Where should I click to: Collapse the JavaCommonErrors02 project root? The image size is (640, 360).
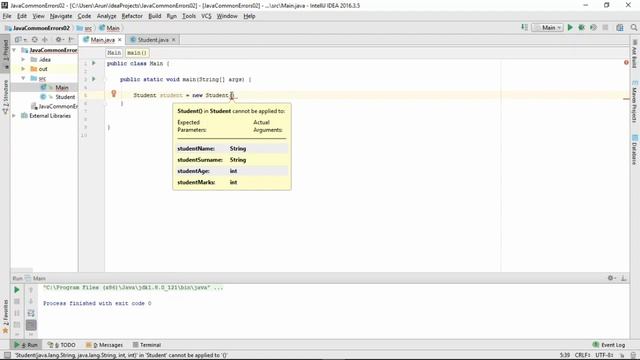[14, 50]
